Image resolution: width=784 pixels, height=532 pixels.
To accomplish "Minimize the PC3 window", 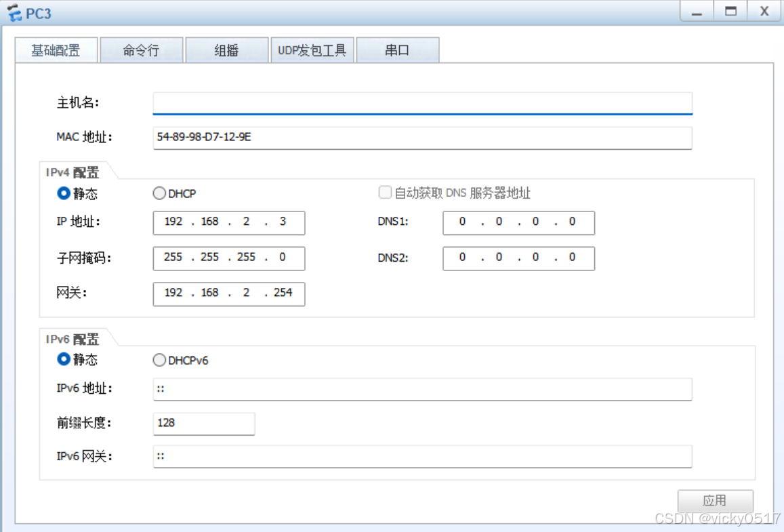I will (697, 12).
